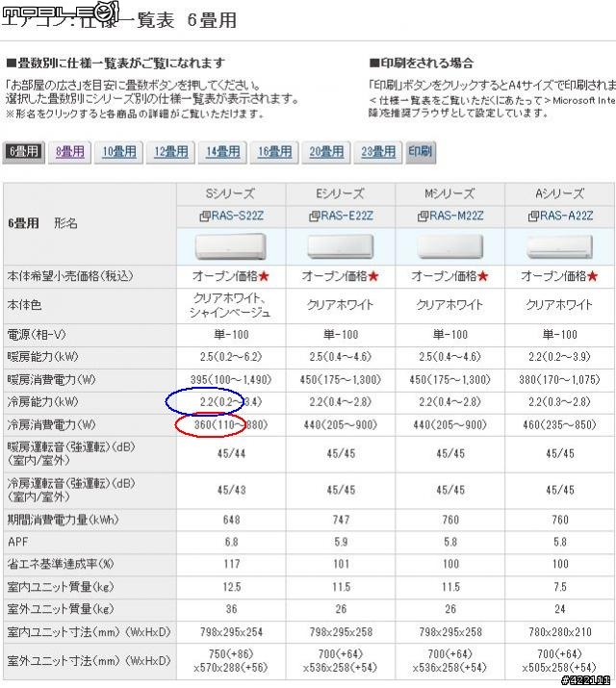Click the E series APF value 5.9

[x=341, y=543]
